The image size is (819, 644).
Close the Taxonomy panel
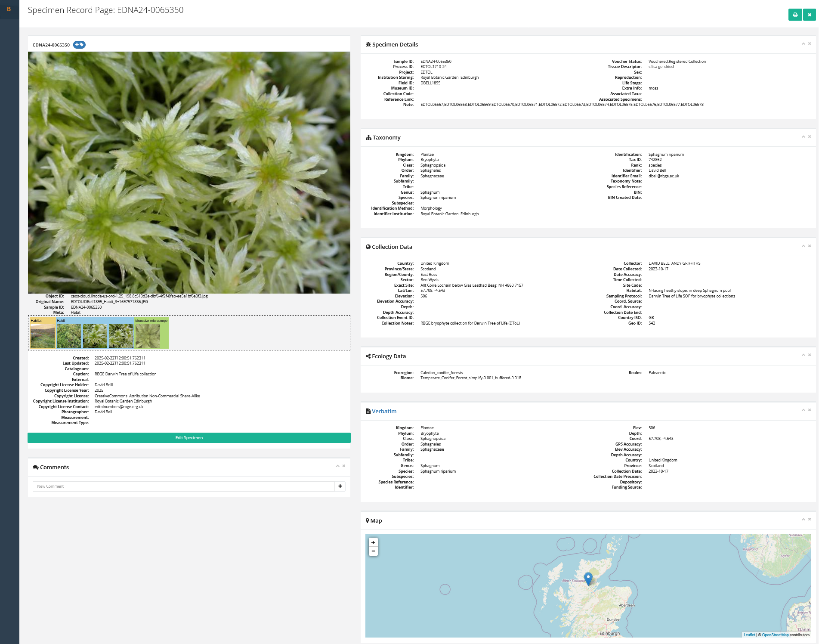810,136
